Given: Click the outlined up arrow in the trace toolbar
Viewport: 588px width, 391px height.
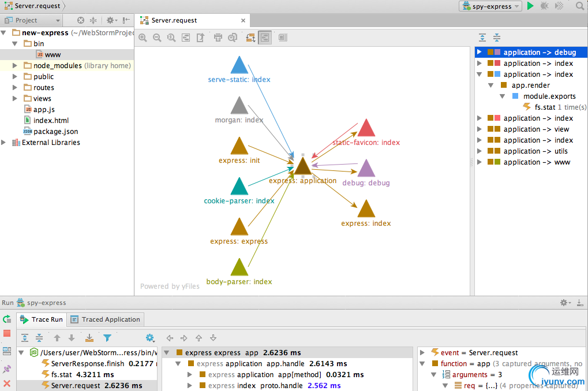Looking at the screenshot, I should (199, 338).
